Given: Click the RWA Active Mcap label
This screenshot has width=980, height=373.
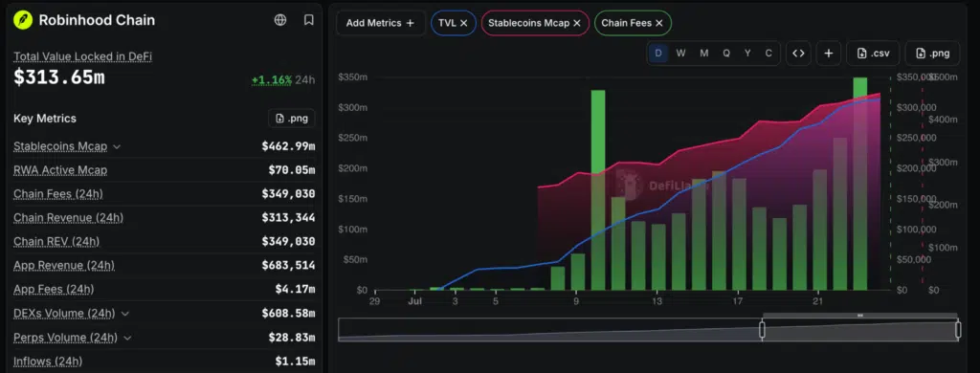Looking at the screenshot, I should pos(60,170).
